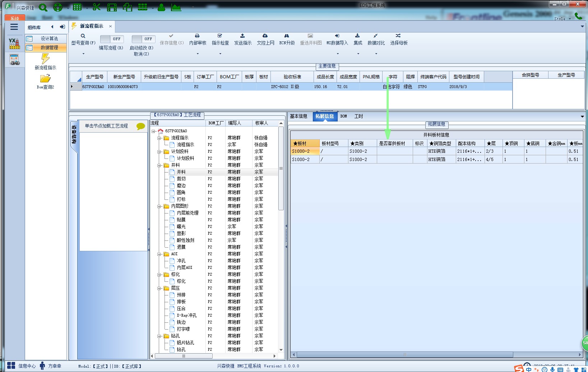588x372 pixels.
Task: Collapse the 层压 tree folder
Action: tap(159, 288)
